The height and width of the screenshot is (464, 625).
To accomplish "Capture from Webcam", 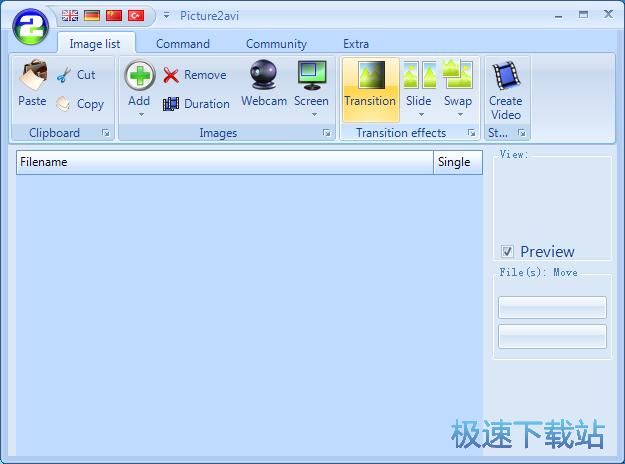I will click(x=264, y=84).
